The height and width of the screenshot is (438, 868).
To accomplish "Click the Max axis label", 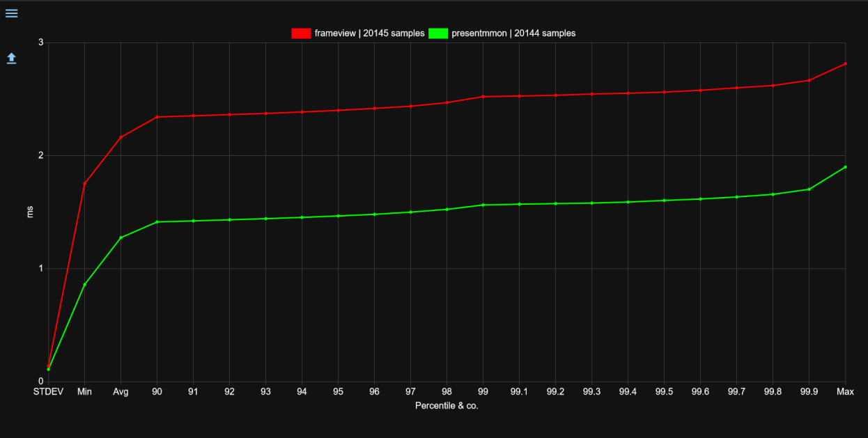I will (845, 391).
